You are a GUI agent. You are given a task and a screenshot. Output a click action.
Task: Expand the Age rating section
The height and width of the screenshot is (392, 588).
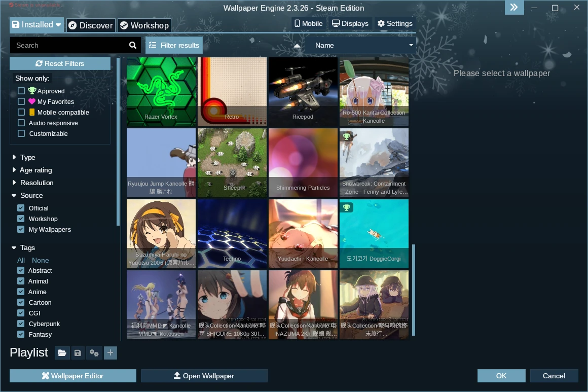32,170
